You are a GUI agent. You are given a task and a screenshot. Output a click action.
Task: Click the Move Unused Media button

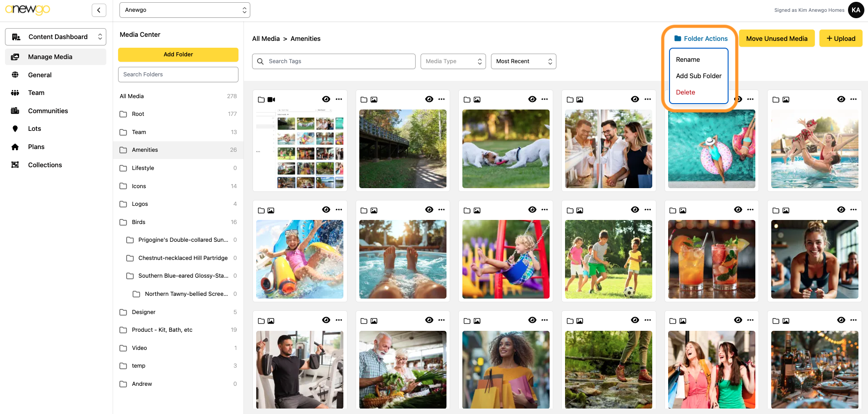[776, 39]
